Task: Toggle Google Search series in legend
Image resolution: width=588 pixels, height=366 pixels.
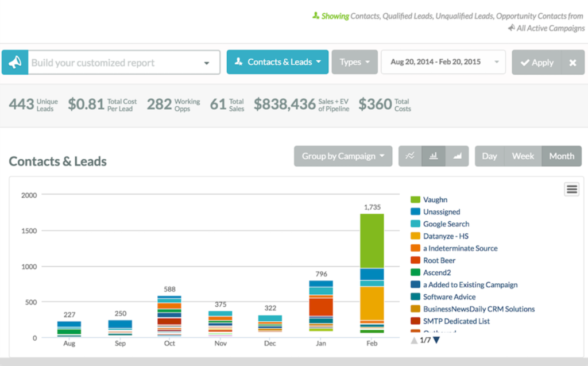Action: tap(440, 224)
